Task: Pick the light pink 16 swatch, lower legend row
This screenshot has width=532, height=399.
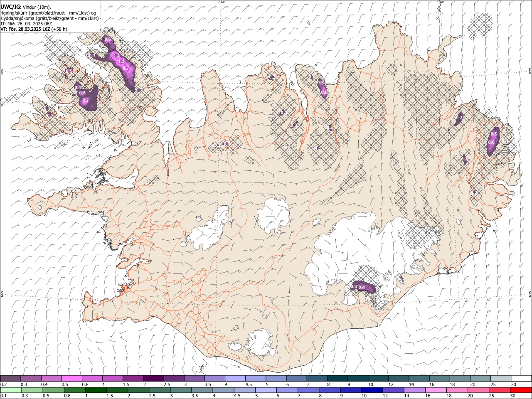Action: [x=436, y=390]
